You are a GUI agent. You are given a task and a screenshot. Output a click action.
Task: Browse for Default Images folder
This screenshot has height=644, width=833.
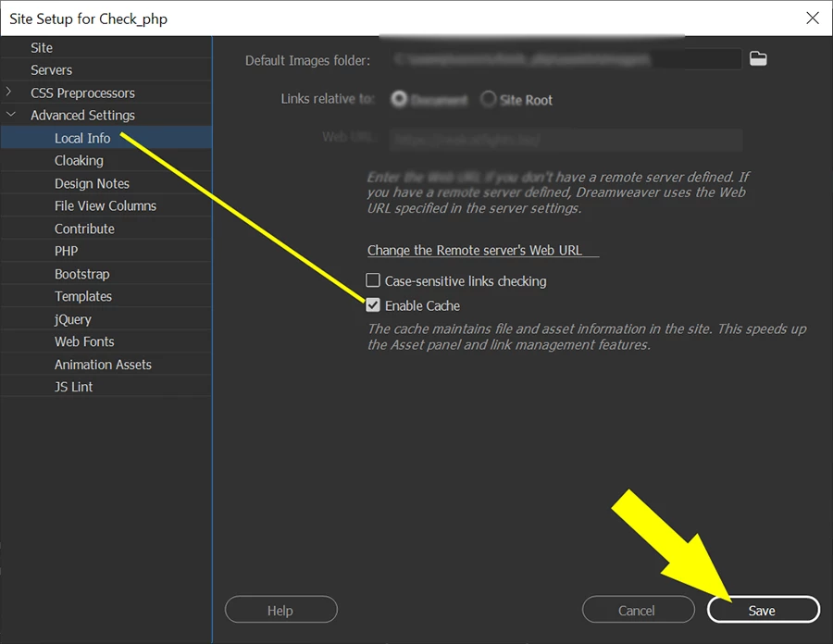pyautogui.click(x=758, y=59)
